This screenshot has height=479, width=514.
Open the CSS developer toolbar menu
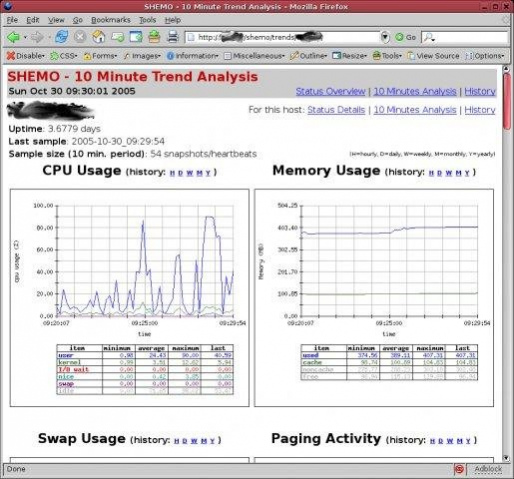[64, 56]
